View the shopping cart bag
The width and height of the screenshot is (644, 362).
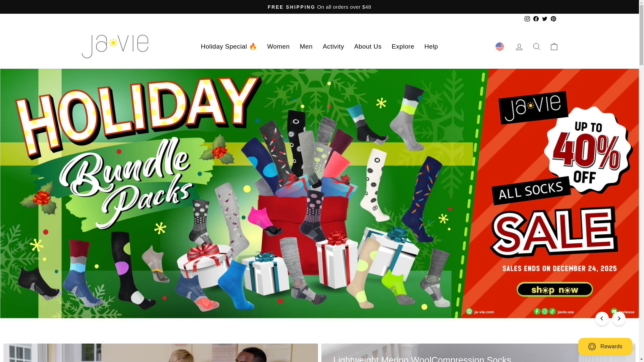tap(554, 47)
